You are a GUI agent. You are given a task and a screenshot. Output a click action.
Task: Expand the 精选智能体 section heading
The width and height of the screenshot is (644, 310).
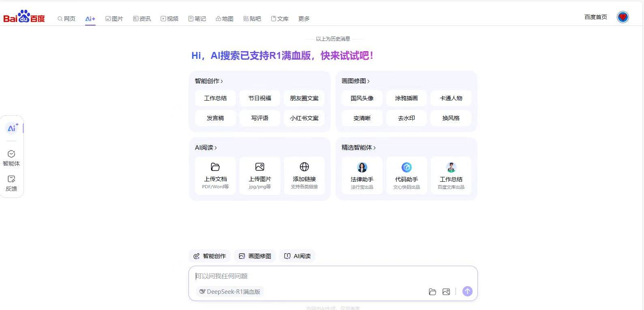pos(359,147)
